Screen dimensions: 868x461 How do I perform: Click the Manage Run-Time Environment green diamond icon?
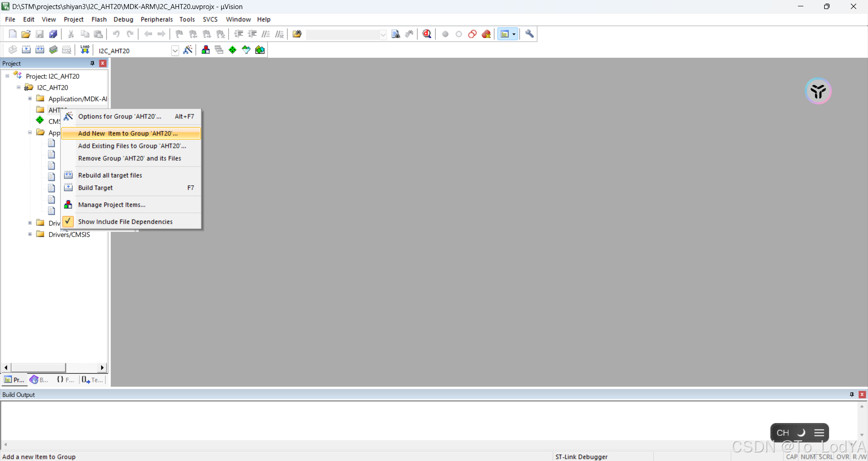click(233, 50)
